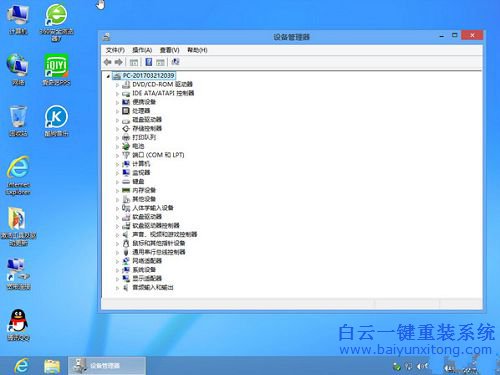Click the scan for hardware changes toolbar icon
The width and height of the screenshot is (500, 375).
(x=175, y=62)
